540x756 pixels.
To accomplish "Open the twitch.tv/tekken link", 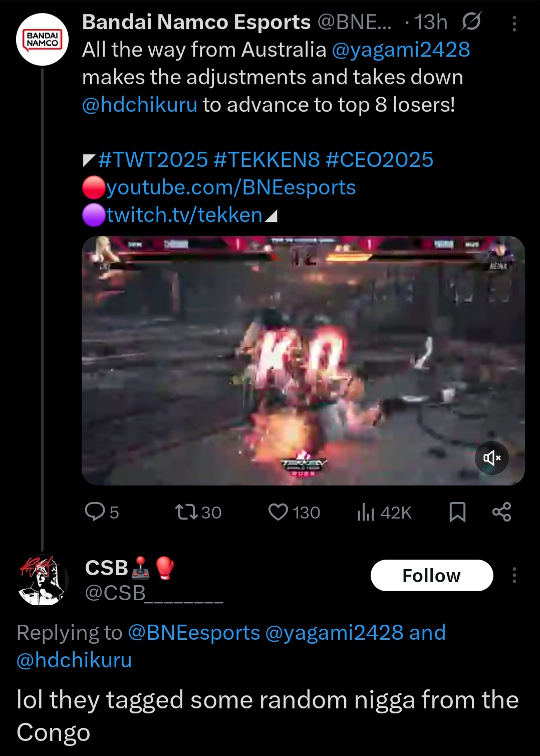I will [184, 215].
